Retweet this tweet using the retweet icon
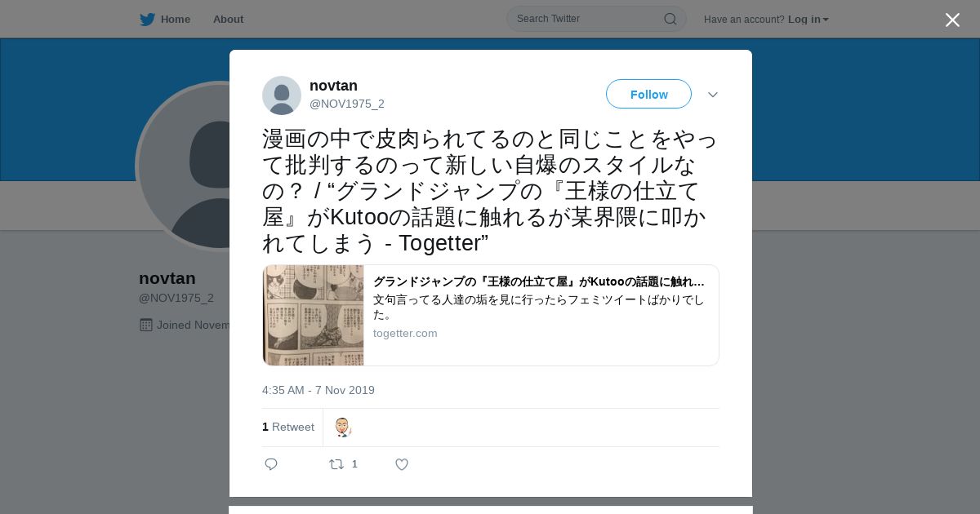This screenshot has width=980, height=514. click(x=336, y=464)
